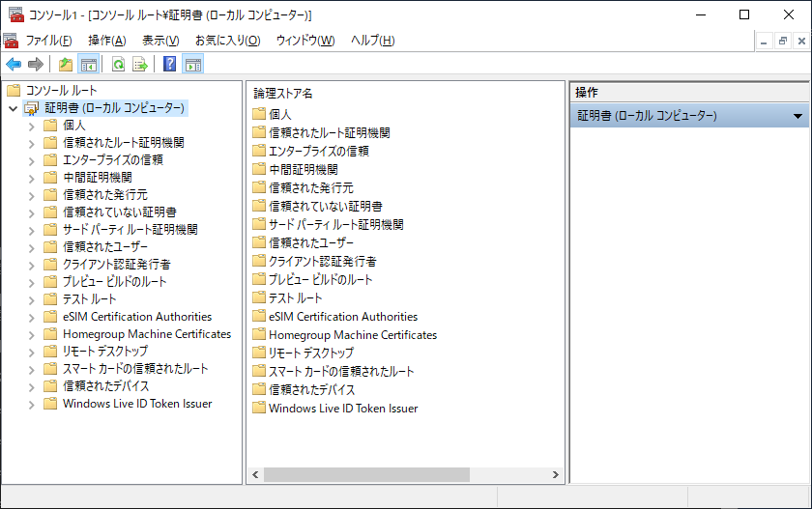
Task: Click the scrollbar right arrow in the middle pane
Action: click(555, 475)
